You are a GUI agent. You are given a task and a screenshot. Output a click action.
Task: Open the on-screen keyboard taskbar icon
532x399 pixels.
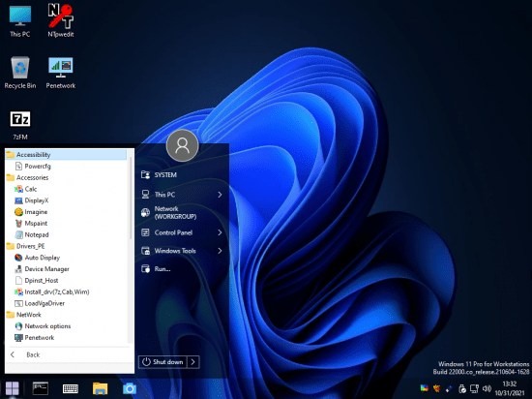coord(71,388)
